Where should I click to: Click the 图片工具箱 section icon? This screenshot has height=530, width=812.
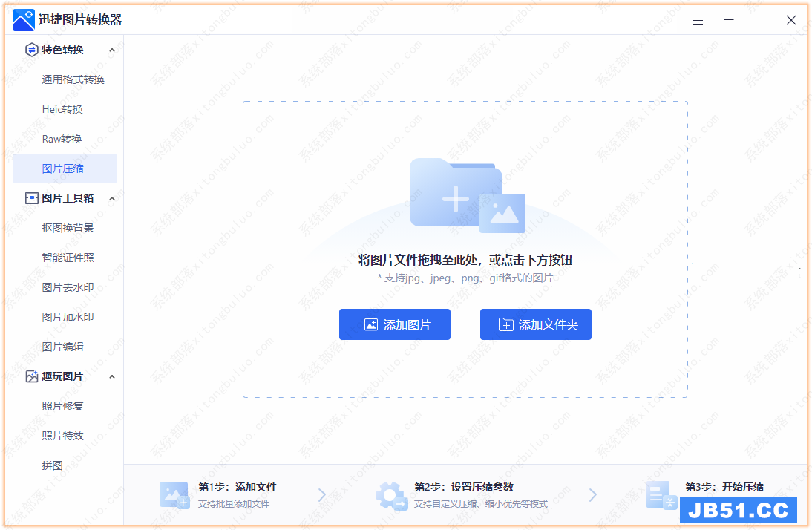31,198
